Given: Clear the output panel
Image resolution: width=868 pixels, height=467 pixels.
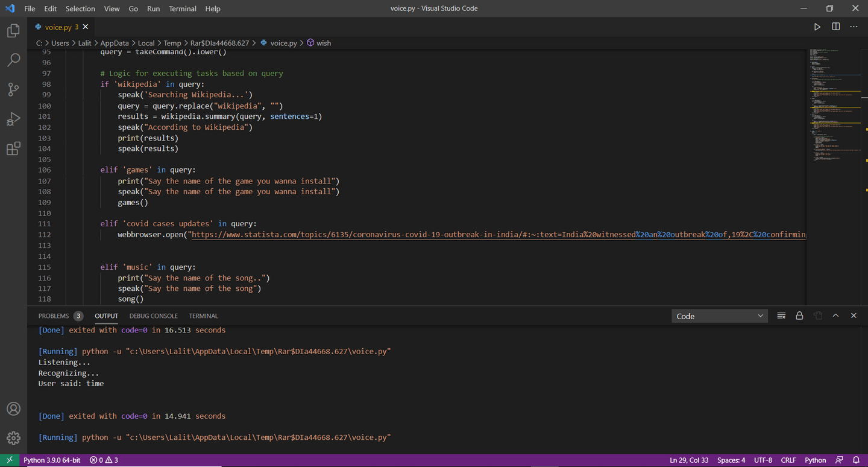Looking at the screenshot, I should pyautogui.click(x=781, y=316).
